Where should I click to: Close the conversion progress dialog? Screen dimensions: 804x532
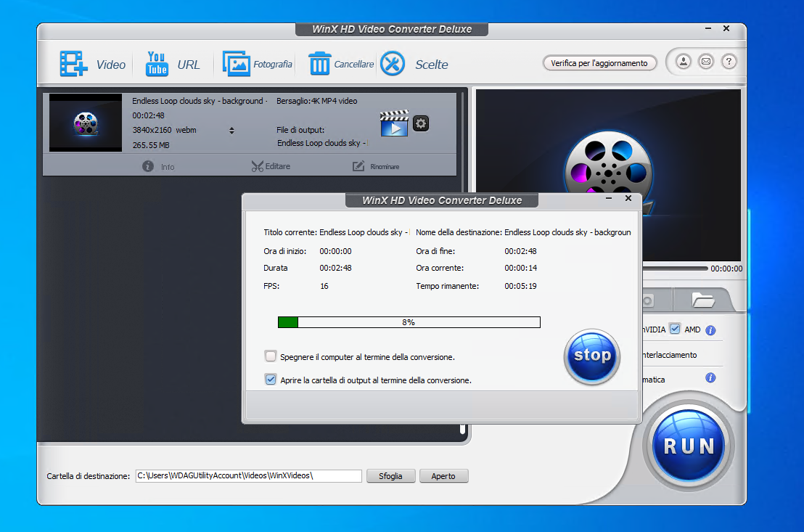(628, 198)
